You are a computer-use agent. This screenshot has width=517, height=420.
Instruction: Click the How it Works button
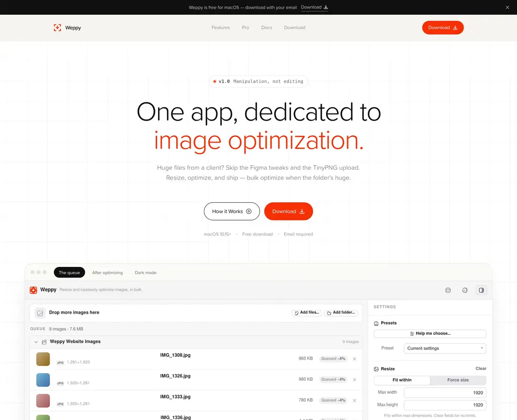(x=232, y=211)
